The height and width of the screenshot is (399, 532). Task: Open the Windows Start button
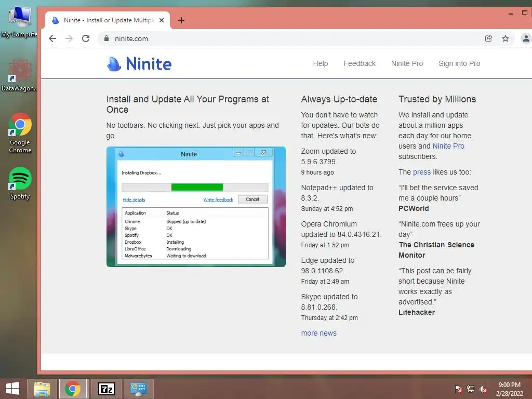pyautogui.click(x=12, y=389)
